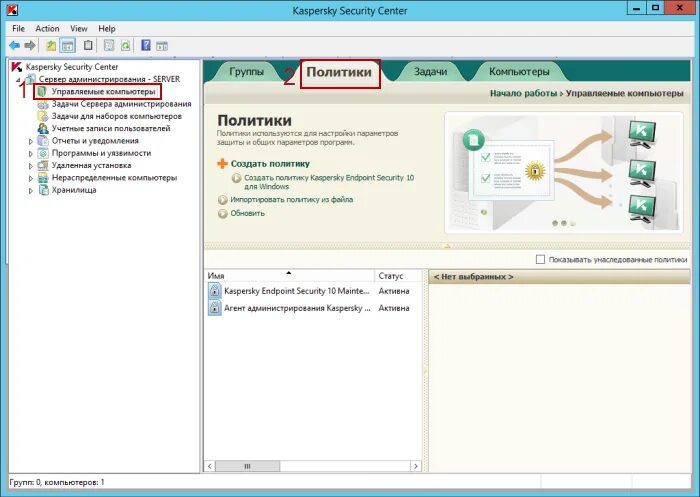The image size is (700, 497).
Task: Click the Управляемые компьютеры breadcrumb link
Action: point(625,93)
